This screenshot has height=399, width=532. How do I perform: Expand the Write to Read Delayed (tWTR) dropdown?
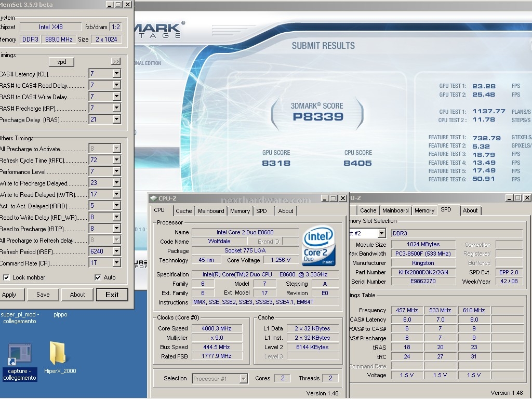[x=117, y=194]
